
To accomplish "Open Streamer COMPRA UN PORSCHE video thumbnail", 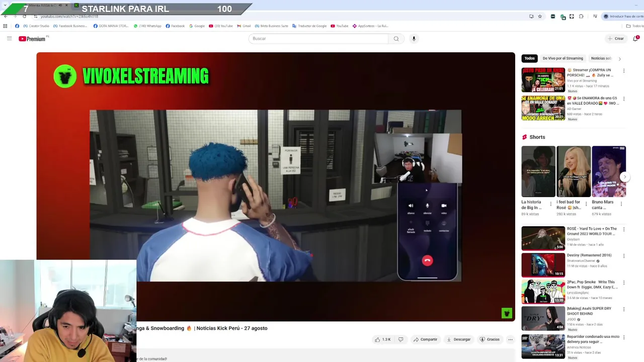I will tap(543, 80).
